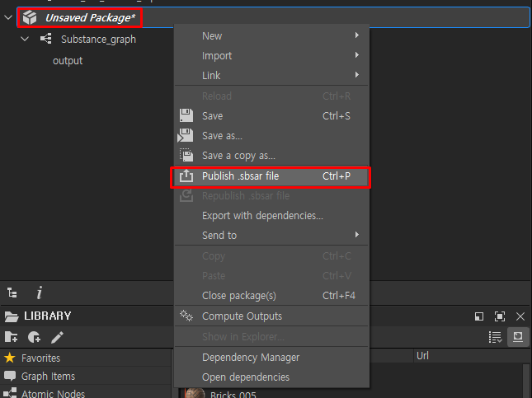Select the output entry in tree
Viewport: 532px width, 398px height.
click(x=68, y=61)
